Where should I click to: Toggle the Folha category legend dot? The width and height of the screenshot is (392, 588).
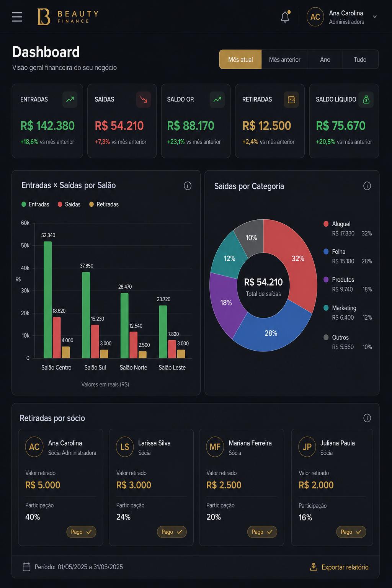(x=326, y=252)
